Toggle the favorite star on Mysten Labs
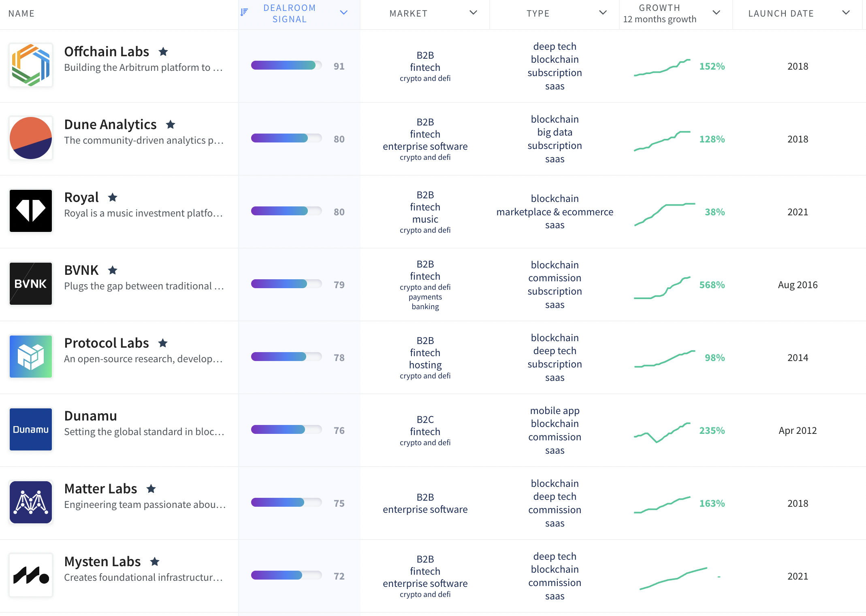Image resolution: width=866 pixels, height=616 pixels. pyautogui.click(x=155, y=561)
